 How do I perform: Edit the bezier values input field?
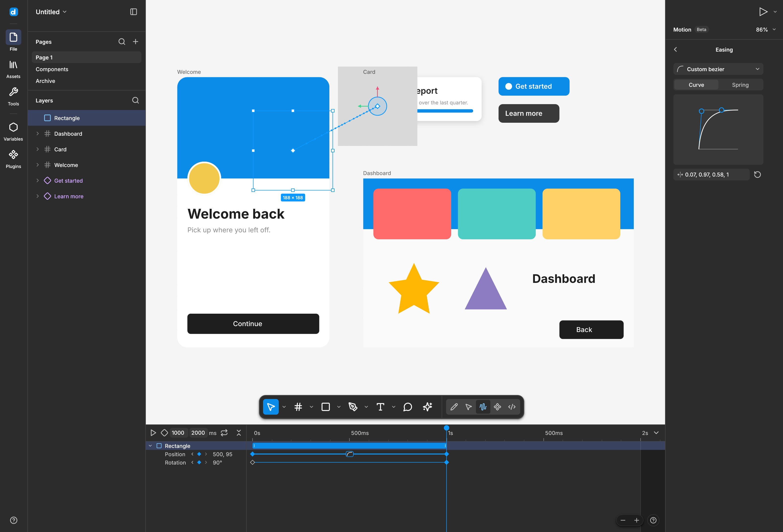click(x=711, y=174)
